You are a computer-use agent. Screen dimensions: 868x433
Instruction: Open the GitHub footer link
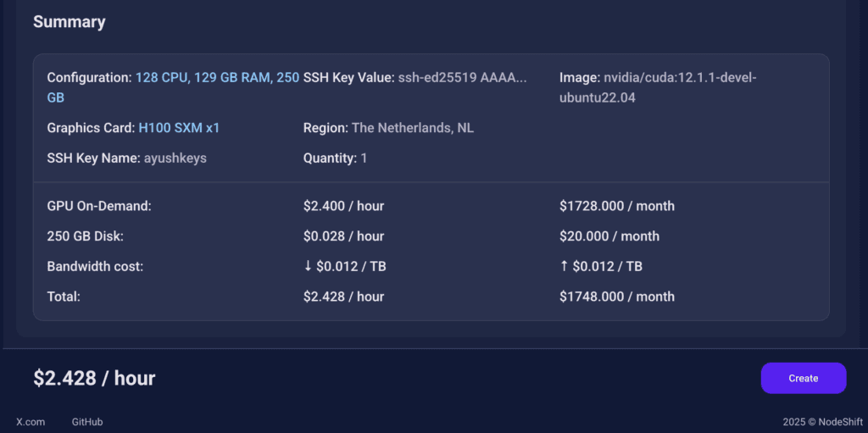click(87, 422)
